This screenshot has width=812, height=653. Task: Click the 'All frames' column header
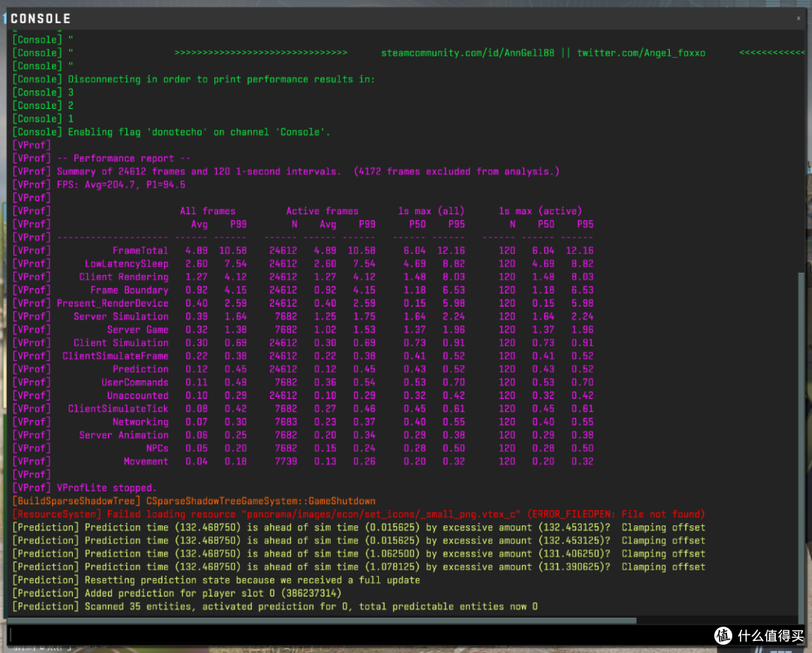tap(208, 211)
